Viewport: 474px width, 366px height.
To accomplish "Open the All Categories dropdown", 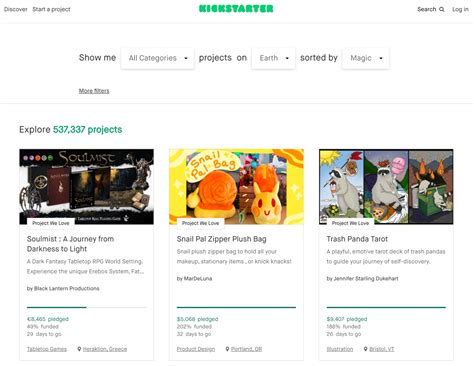I will [x=157, y=58].
